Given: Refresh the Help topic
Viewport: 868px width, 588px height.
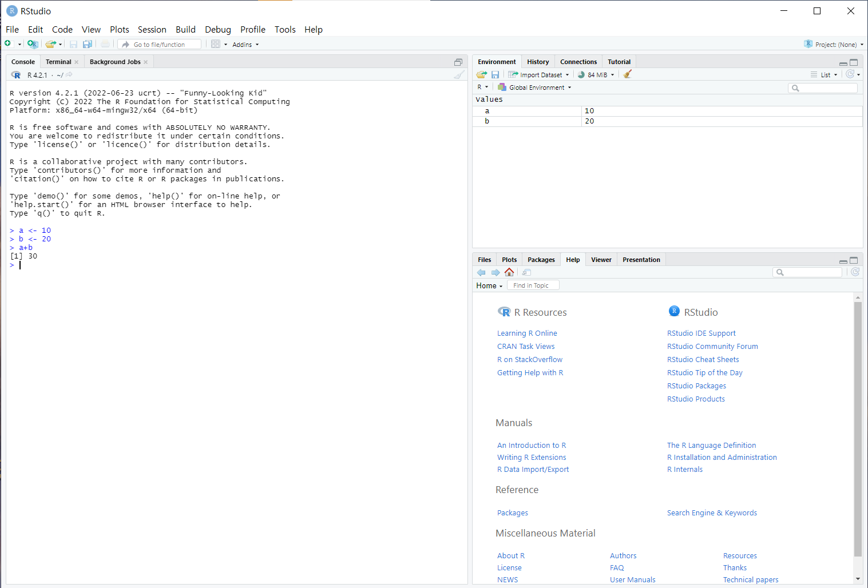Looking at the screenshot, I should 855,272.
